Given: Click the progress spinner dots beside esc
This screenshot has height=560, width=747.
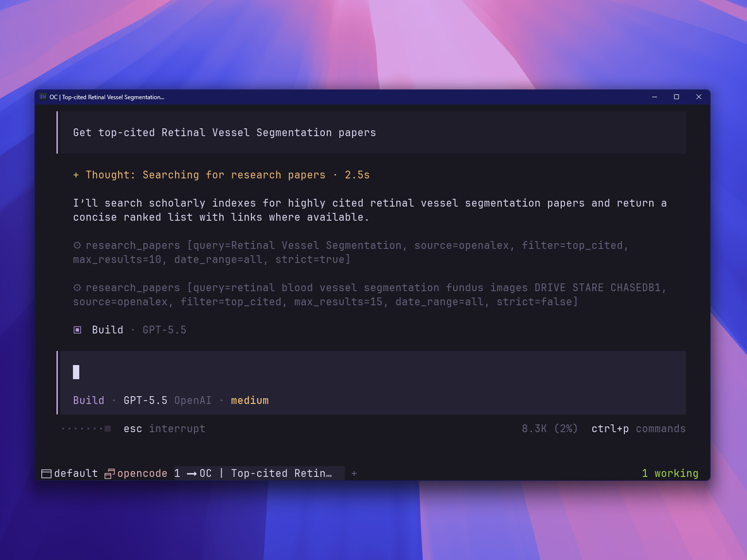Looking at the screenshot, I should point(86,429).
